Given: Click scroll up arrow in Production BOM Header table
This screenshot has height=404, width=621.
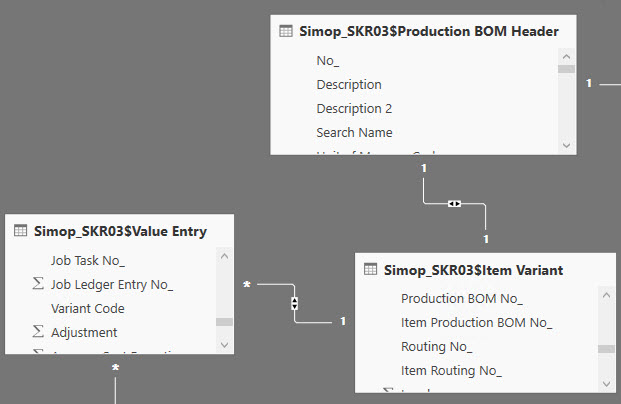Looking at the screenshot, I should coord(566,57).
